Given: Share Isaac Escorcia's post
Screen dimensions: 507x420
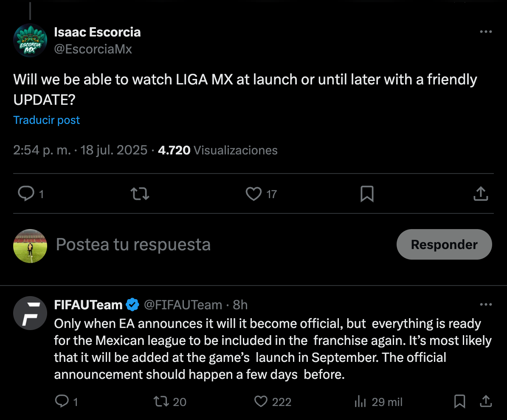Looking at the screenshot, I should point(480,194).
